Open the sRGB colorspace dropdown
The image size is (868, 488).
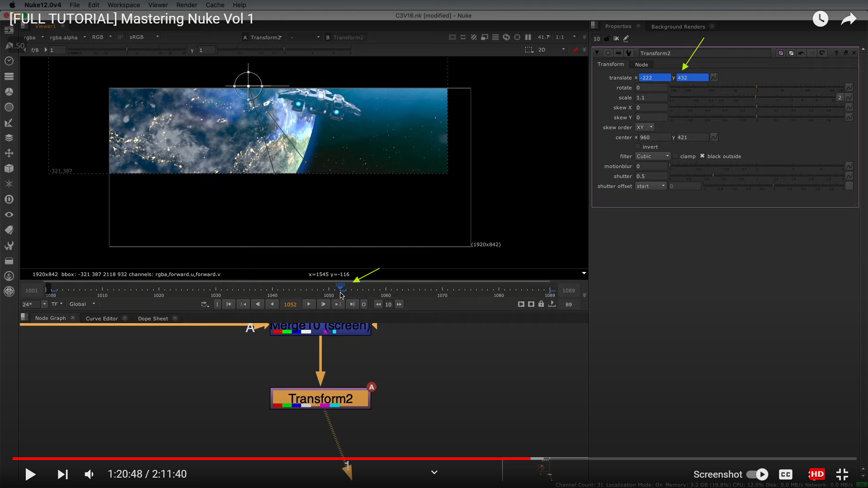(x=144, y=37)
